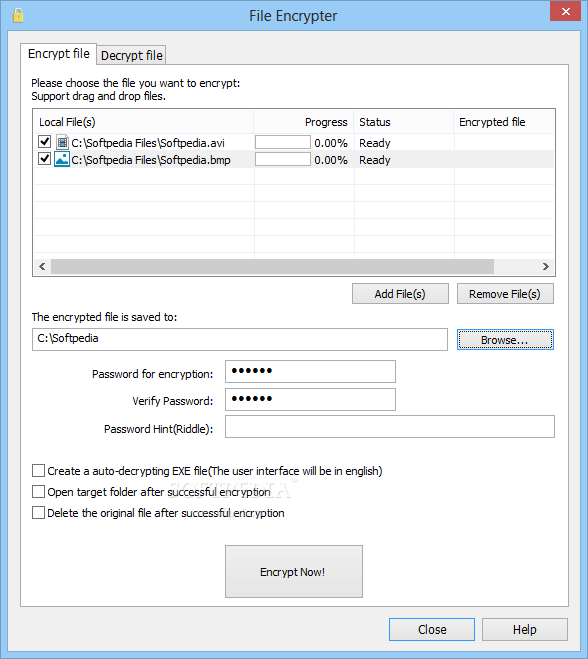Enable Create an auto-decrypting EXE file

pos(39,470)
